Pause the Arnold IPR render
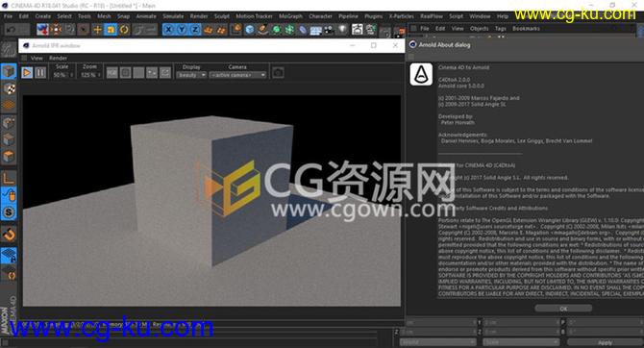This screenshot has width=644, height=348. pos(40,73)
